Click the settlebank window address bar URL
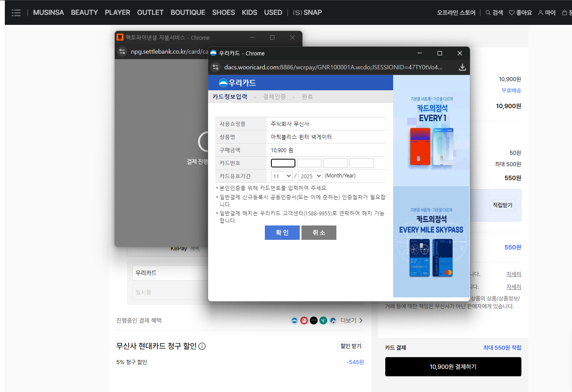Screen dimensions: 572x392 [169, 52]
